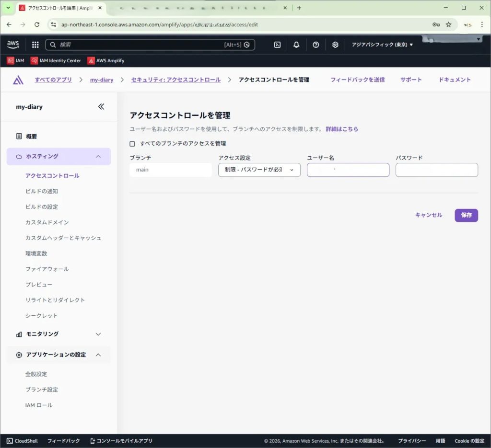Open the help question mark menu
The height and width of the screenshot is (448, 491).
(316, 45)
